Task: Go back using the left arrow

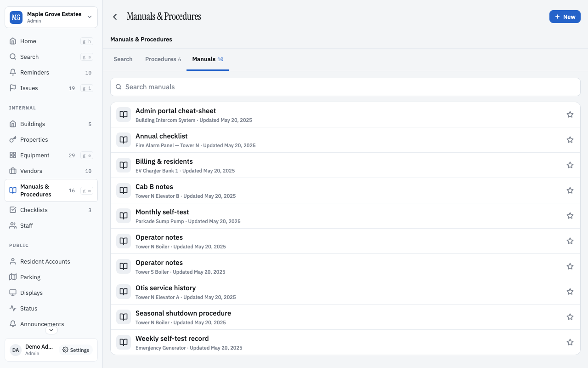Action: (x=115, y=17)
